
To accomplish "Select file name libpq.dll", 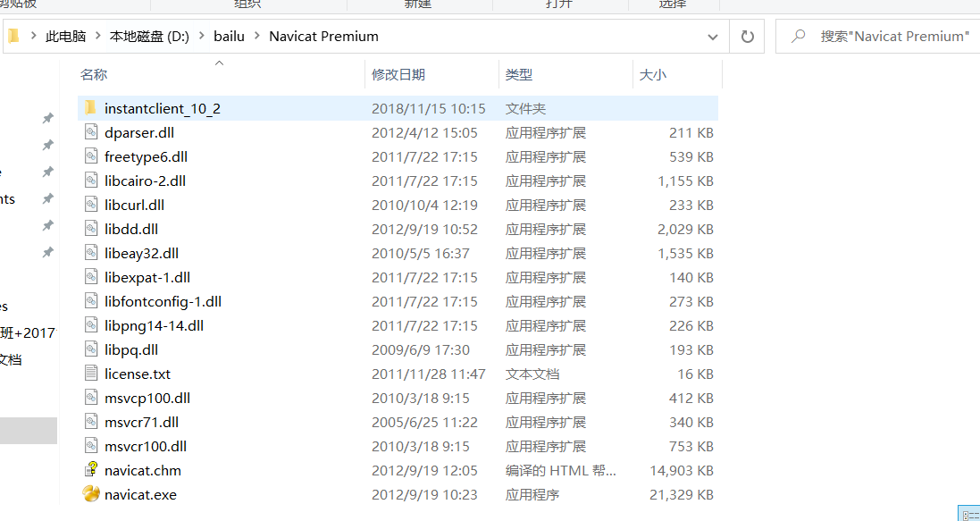I will [x=131, y=349].
